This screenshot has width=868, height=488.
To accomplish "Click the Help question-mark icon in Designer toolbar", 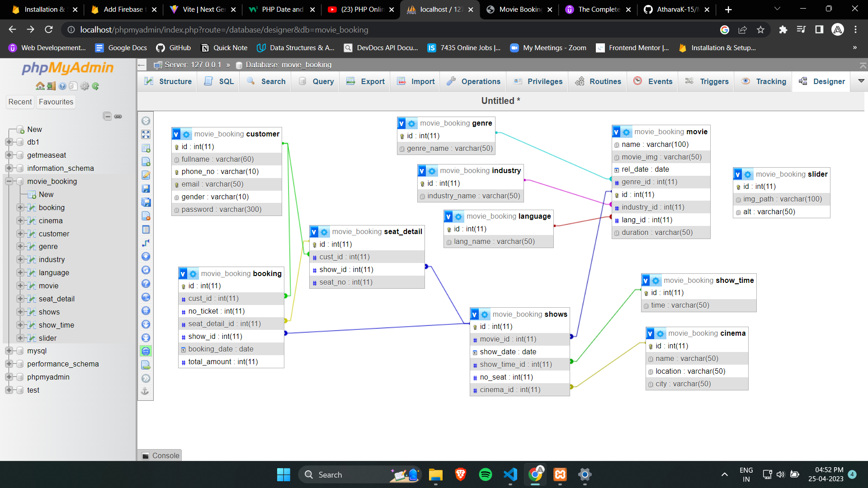I will tap(146, 283).
